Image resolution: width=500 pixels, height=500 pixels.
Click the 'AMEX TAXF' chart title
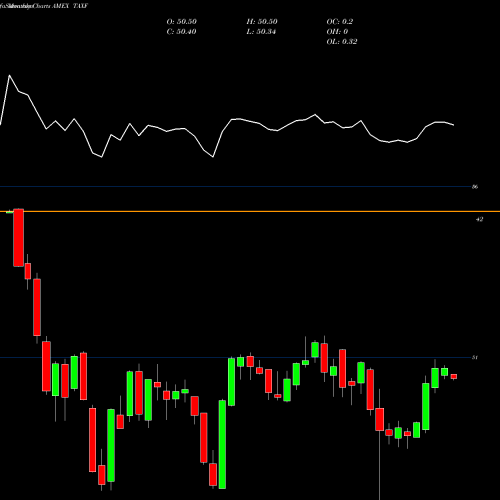(x=70, y=6)
